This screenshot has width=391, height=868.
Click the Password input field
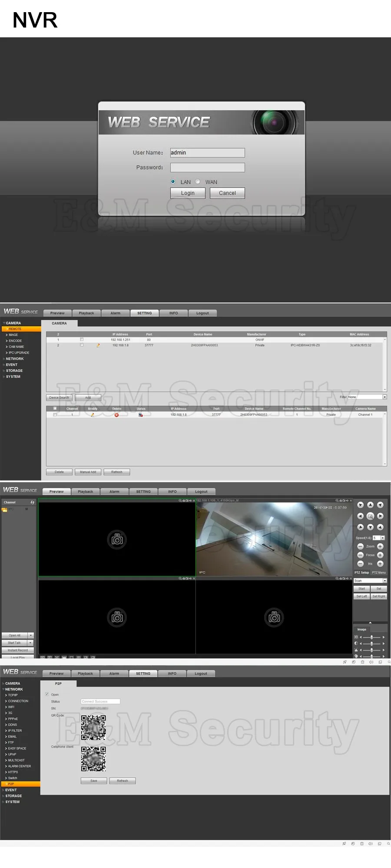tap(207, 168)
